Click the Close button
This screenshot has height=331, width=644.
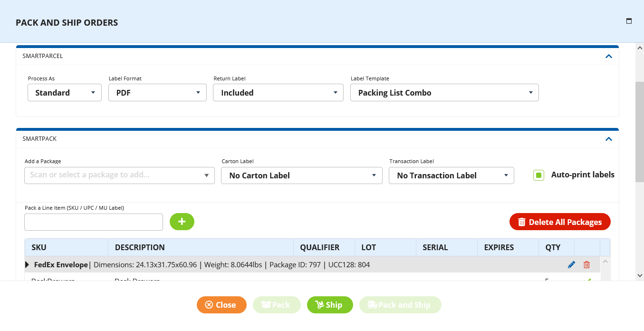[221, 305]
